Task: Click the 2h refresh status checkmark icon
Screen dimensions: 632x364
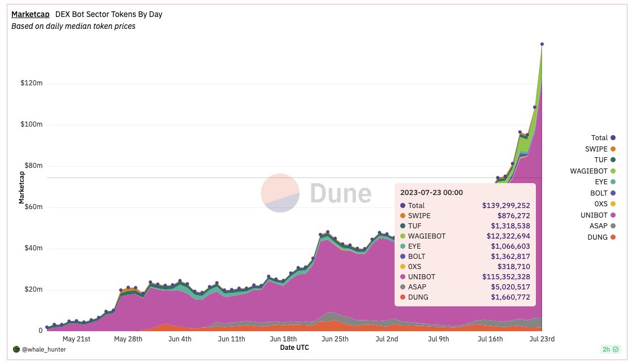Action: tap(616, 349)
